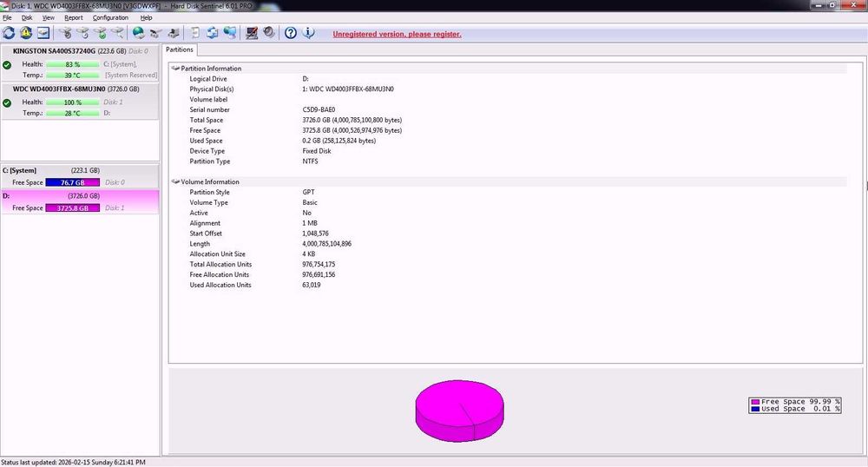Open the View menu
Viewport: 868px width, 467px height.
48,17
